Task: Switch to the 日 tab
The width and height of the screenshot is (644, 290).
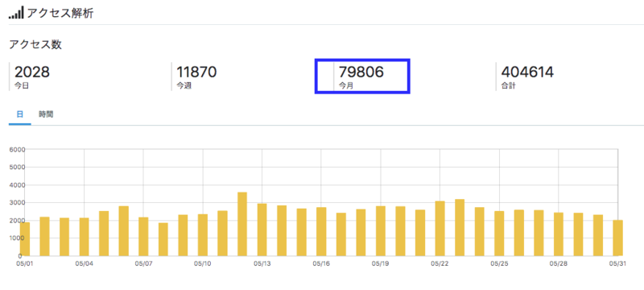Action: tap(19, 114)
